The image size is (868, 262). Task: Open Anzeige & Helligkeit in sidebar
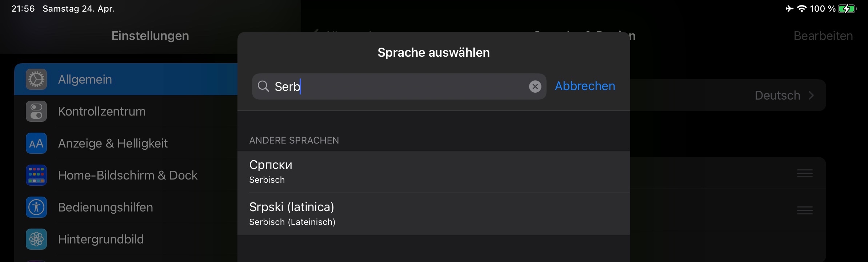point(113,143)
